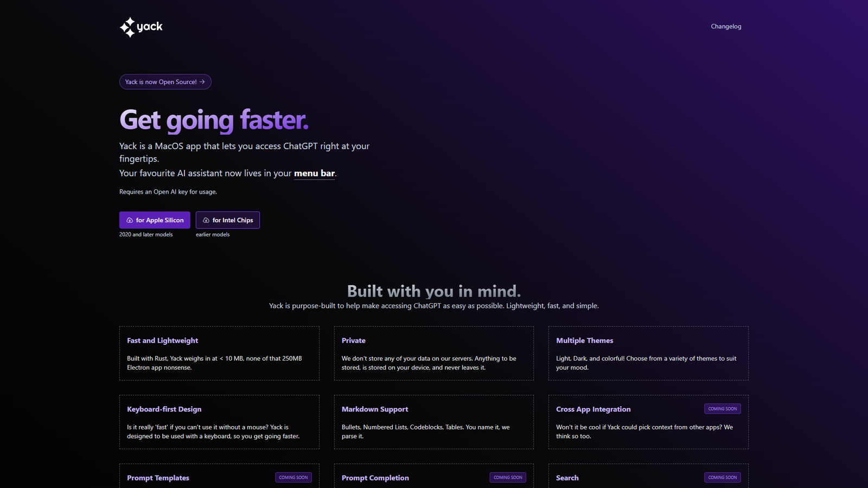Screen dimensions: 868x488
Task: Click the 'Bullets, Numbered Lists, Codeblocks' description
Action: click(426, 432)
